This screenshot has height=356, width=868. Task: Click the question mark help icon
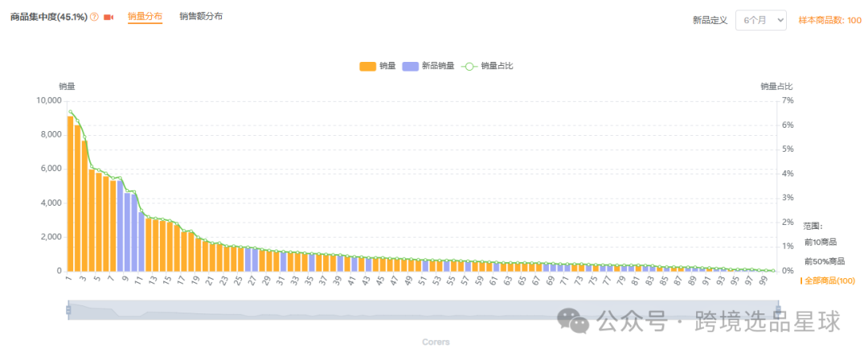pyautogui.click(x=94, y=17)
